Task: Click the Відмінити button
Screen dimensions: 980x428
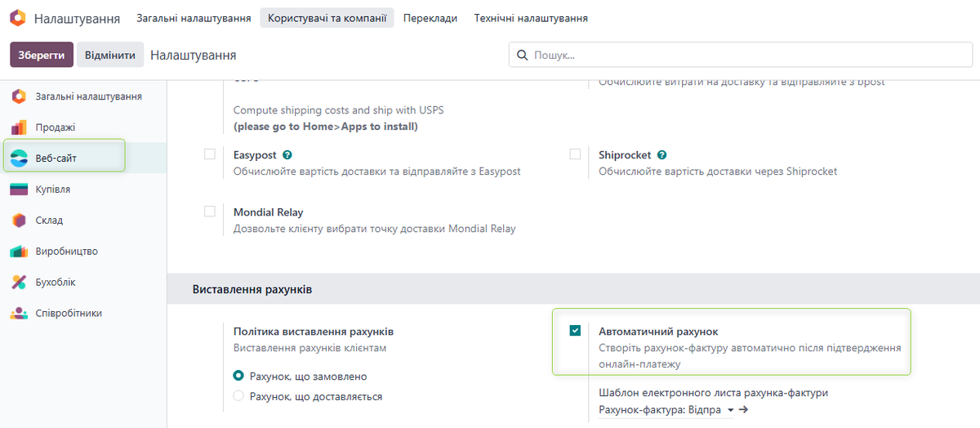Action: pos(110,55)
